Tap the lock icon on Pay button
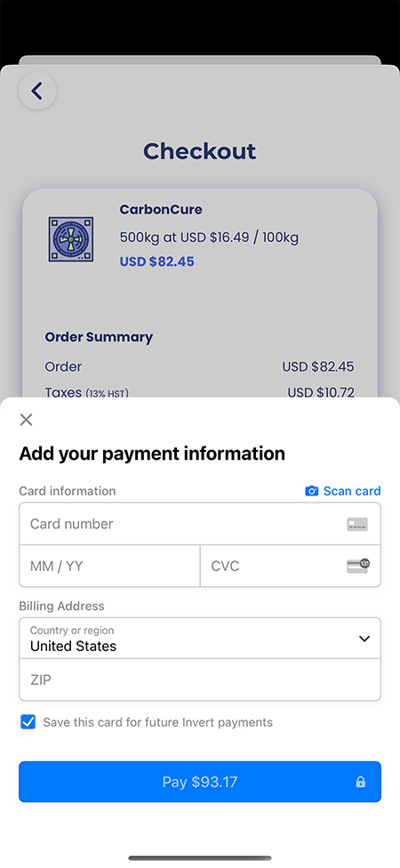 pyautogui.click(x=361, y=782)
